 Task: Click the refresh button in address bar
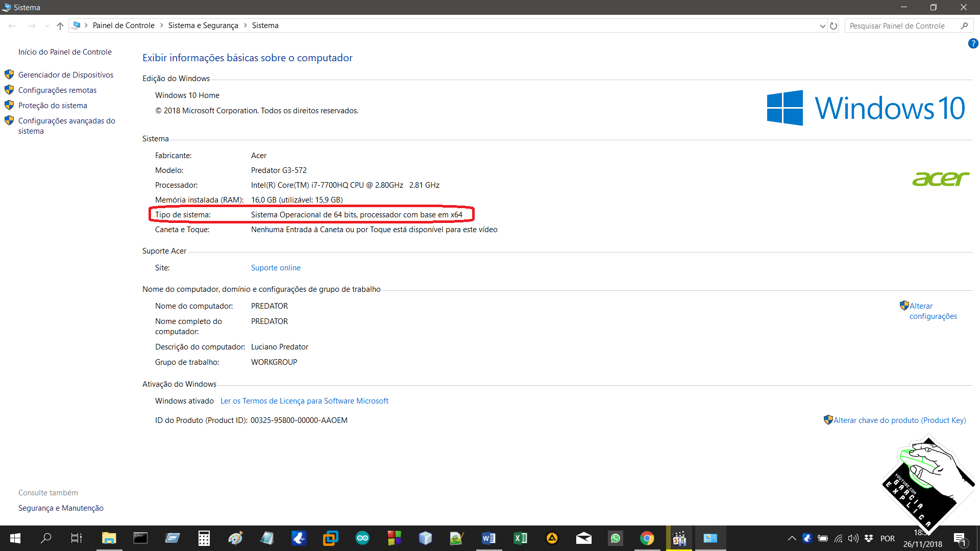tap(834, 26)
